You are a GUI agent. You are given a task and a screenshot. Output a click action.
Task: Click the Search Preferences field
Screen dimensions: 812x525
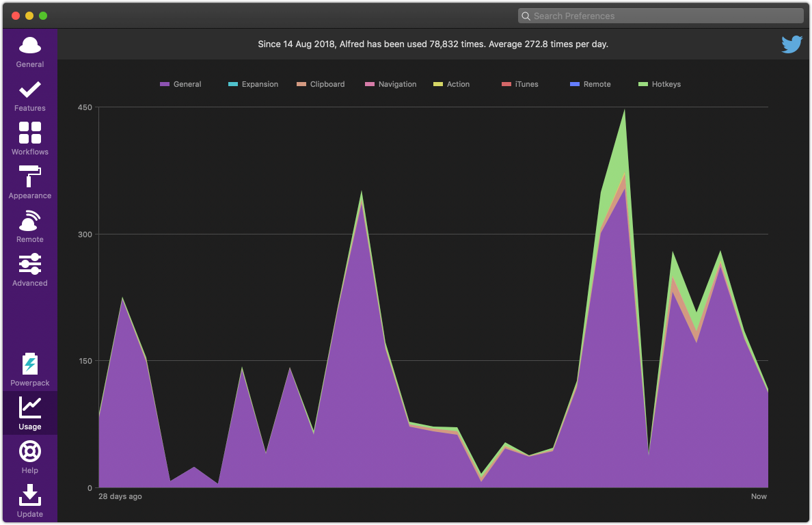[661, 16]
